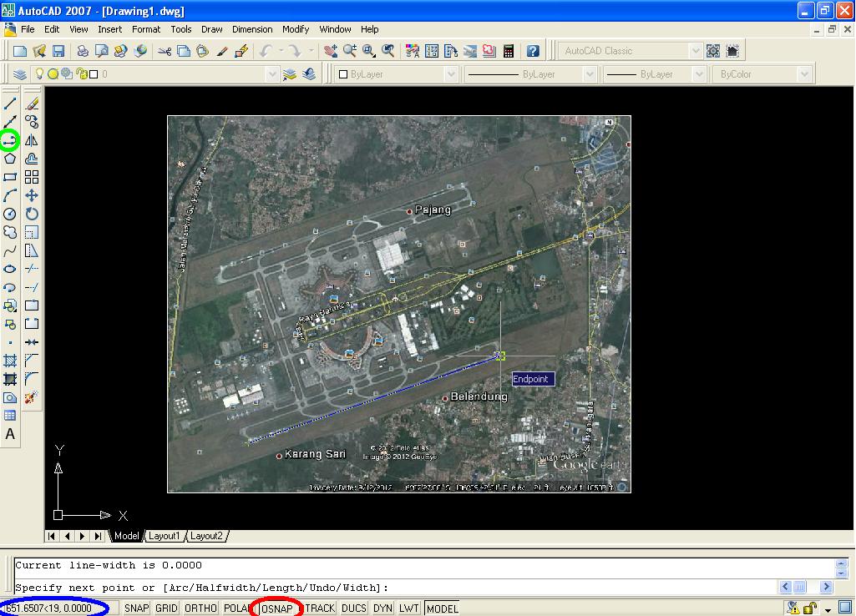Viewport: 856px width, 616px height.
Task: Select the Line tool
Action: [9, 103]
